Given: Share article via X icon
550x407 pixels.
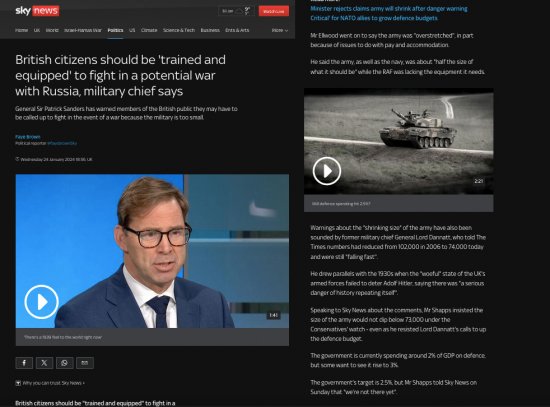Looking at the screenshot, I should [x=44, y=363].
